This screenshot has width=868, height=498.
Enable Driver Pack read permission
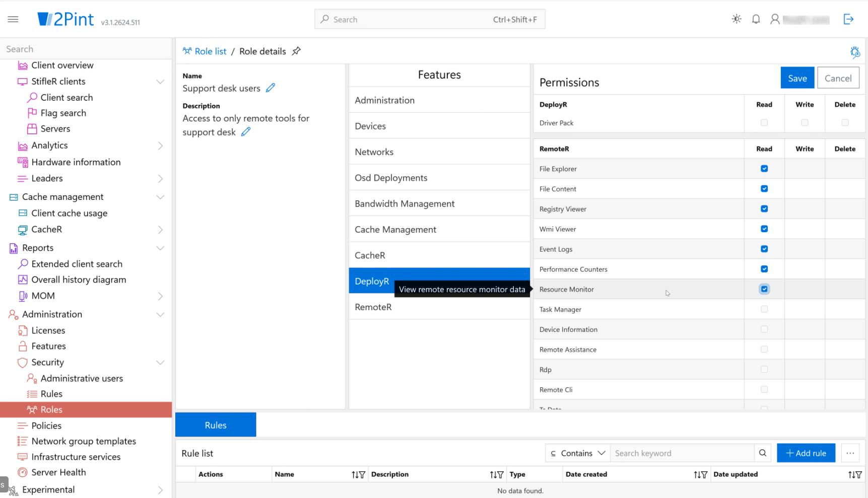[764, 122]
